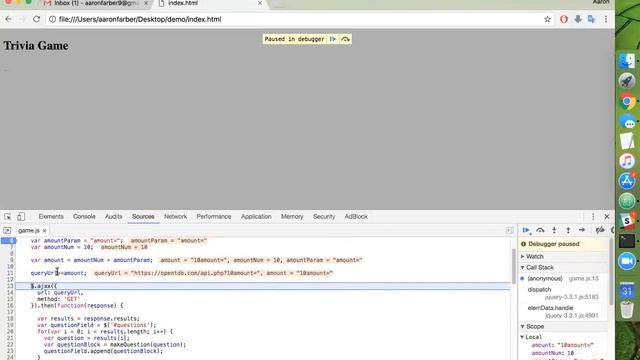Open the Performance tab
Viewport: 640px width, 360px height.
(x=214, y=217)
